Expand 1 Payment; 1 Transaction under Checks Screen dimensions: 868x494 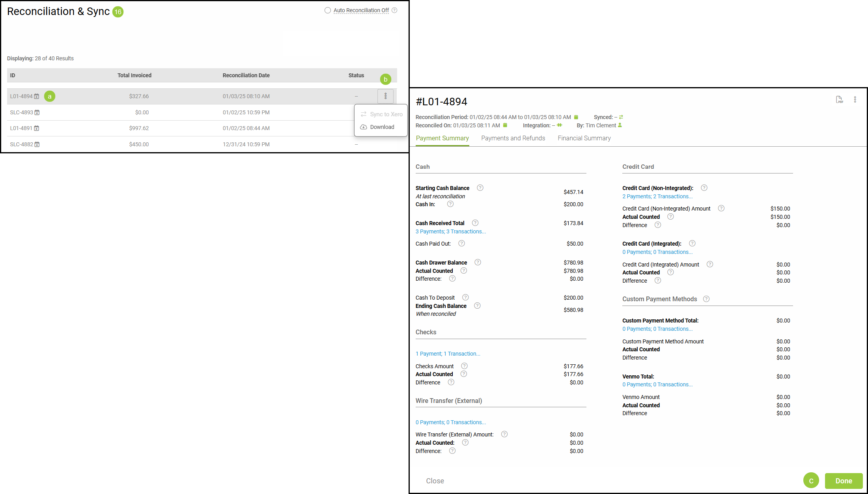[x=448, y=354]
